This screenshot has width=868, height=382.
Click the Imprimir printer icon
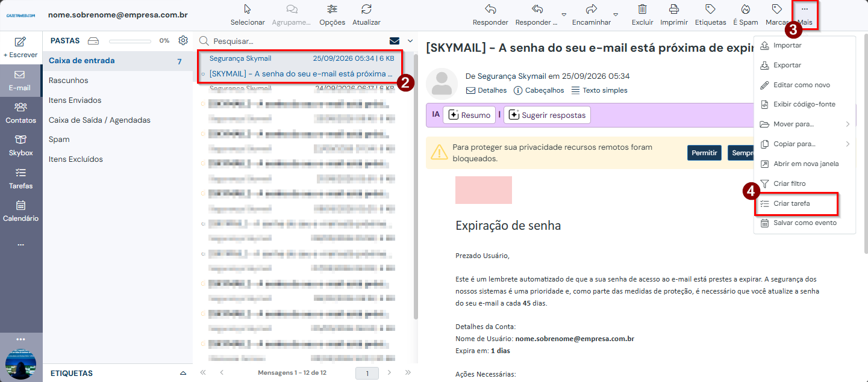tap(674, 9)
